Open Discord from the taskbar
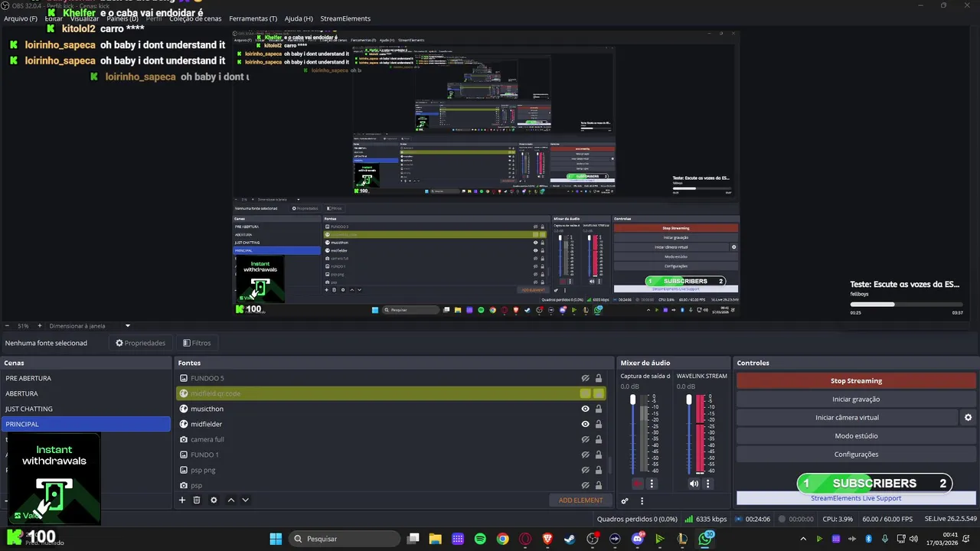This screenshot has height=551, width=980. click(x=638, y=539)
